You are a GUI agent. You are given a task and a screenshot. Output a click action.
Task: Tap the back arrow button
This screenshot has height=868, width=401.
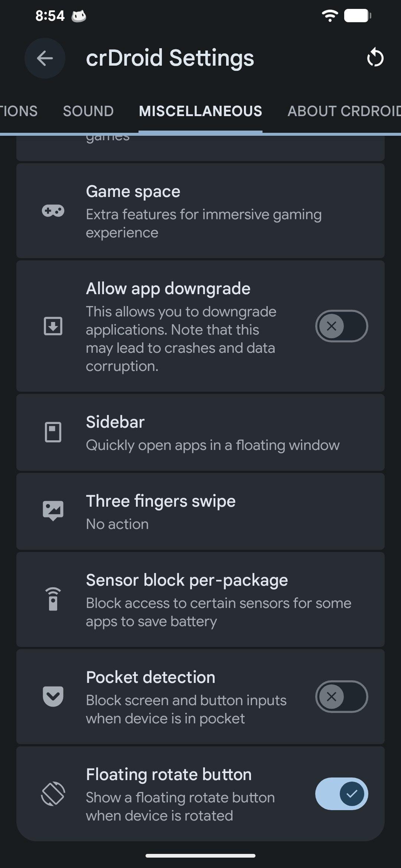tap(45, 58)
